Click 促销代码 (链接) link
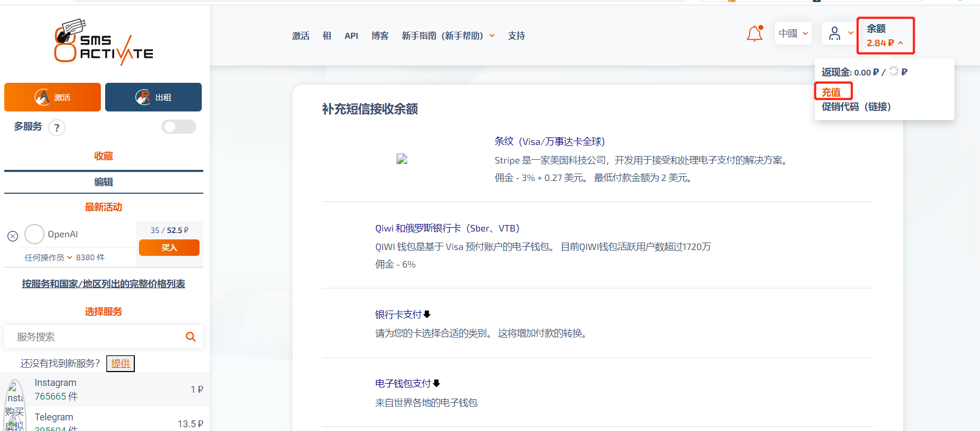Screen dimensions: 980x431 click(x=856, y=107)
